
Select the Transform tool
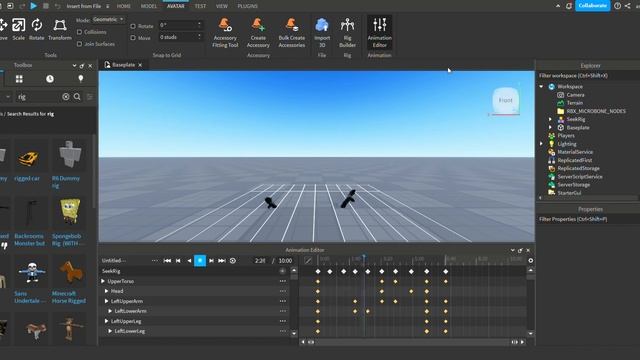60,29
